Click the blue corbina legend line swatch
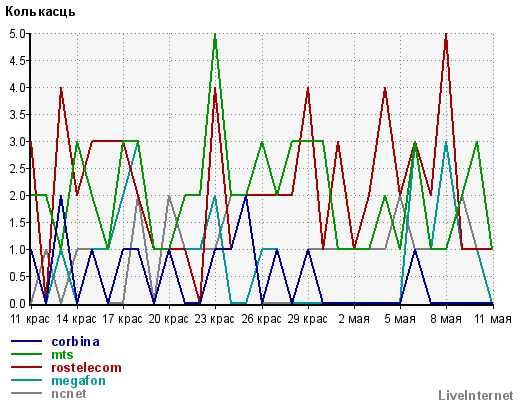The width and height of the screenshot is (520, 405). click(x=27, y=341)
